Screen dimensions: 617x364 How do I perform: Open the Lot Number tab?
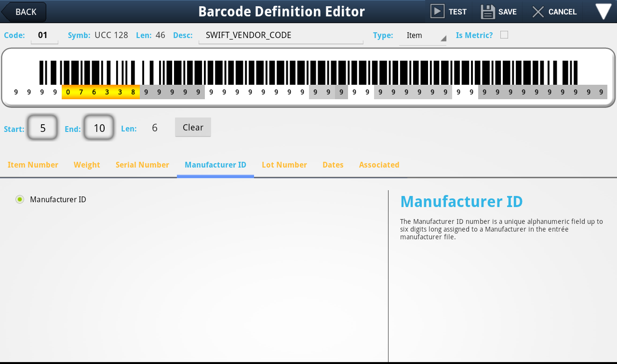284,165
